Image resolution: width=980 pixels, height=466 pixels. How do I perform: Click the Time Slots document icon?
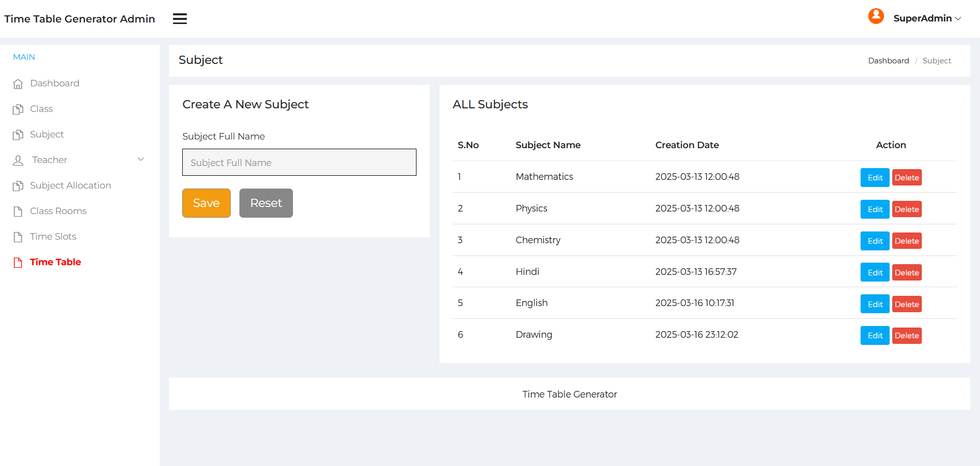pos(18,236)
